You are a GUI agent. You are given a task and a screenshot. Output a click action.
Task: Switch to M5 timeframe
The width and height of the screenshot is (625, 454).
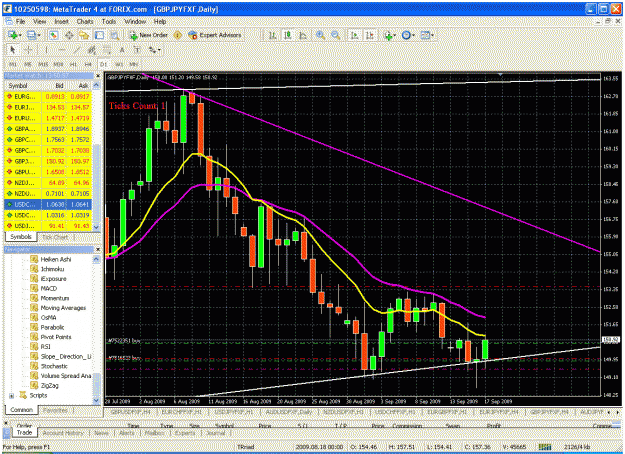(28, 64)
